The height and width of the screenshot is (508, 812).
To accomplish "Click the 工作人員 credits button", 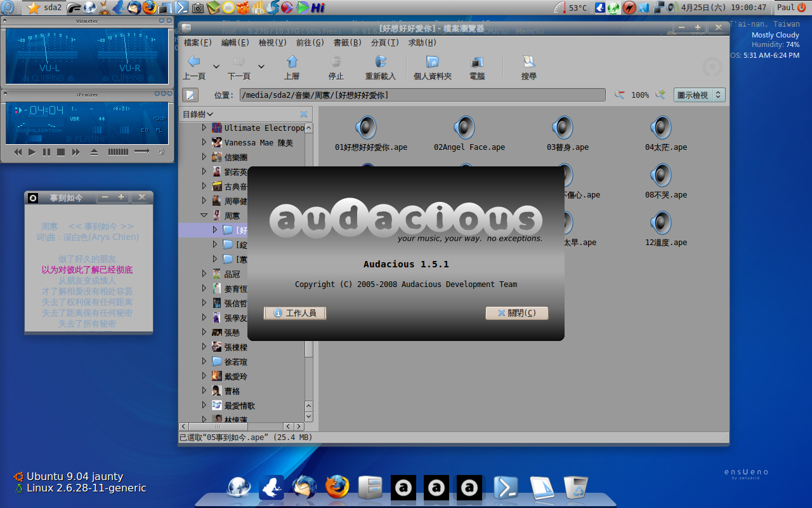I will point(295,313).
